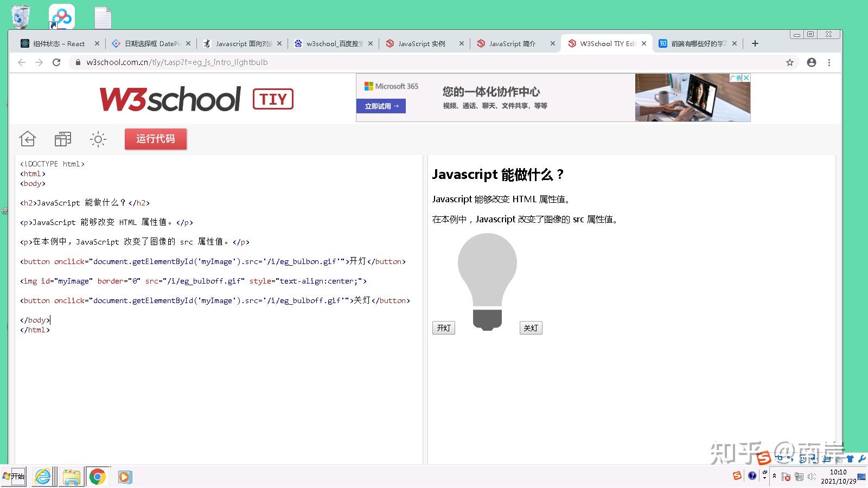The image size is (868, 488).
Task: Select the window layout icon in the TIY toolbar
Action: click(62, 139)
